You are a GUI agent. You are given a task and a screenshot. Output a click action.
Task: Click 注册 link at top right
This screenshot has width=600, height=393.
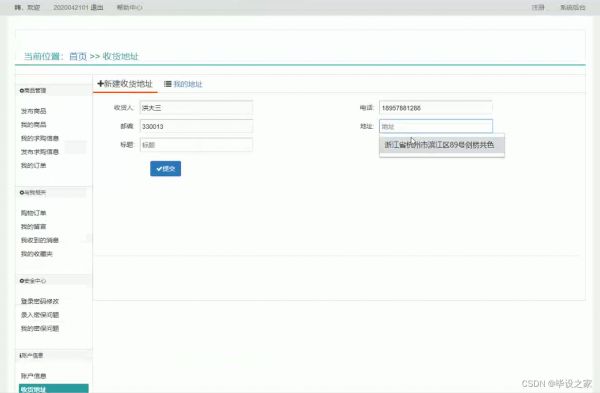coord(538,7)
